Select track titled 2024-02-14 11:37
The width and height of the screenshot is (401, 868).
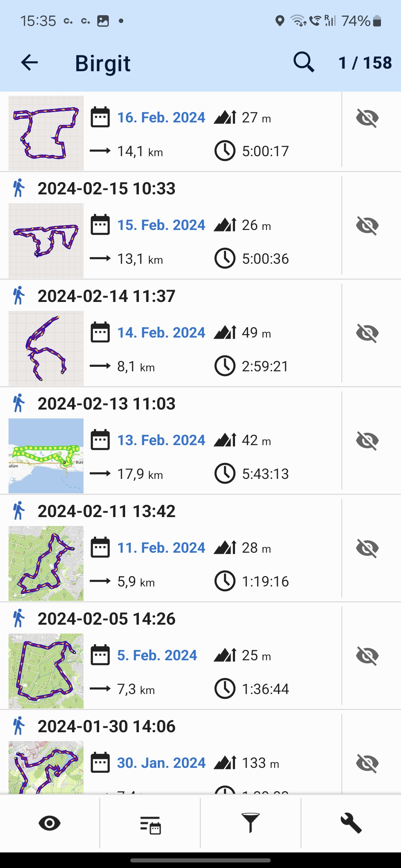point(107,296)
